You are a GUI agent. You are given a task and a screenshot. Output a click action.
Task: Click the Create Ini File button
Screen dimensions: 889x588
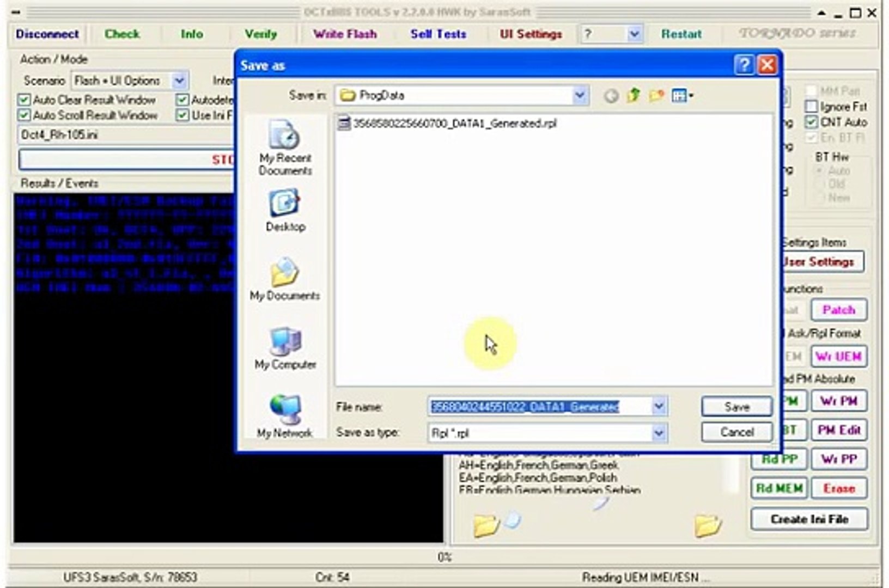pos(809,519)
